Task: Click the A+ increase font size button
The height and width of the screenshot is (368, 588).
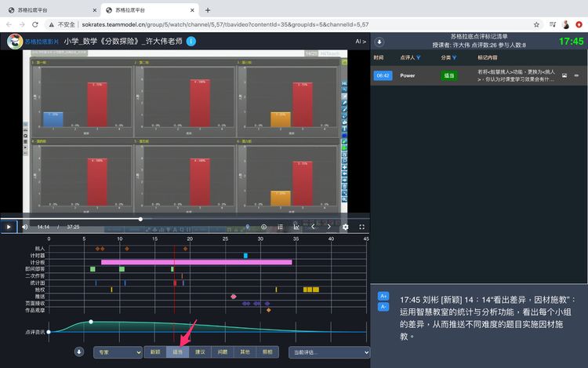Action: pyautogui.click(x=383, y=296)
